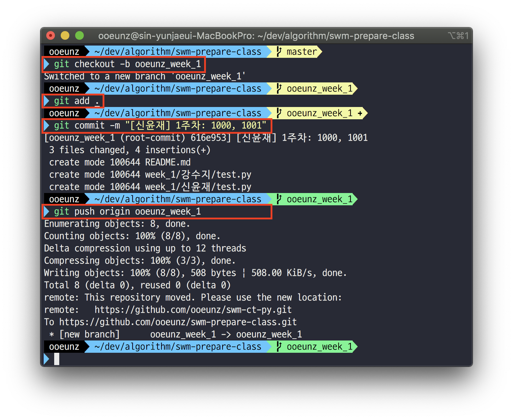The height and width of the screenshot is (420, 513).
Task: Click the 'git add .' command line
Action: (77, 101)
